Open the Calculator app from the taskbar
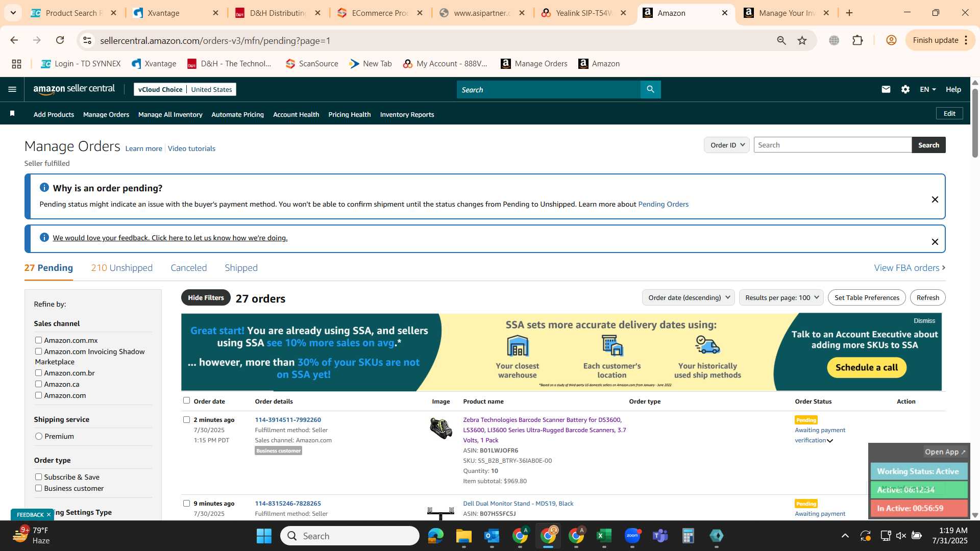The width and height of the screenshot is (980, 551). pyautogui.click(x=688, y=536)
